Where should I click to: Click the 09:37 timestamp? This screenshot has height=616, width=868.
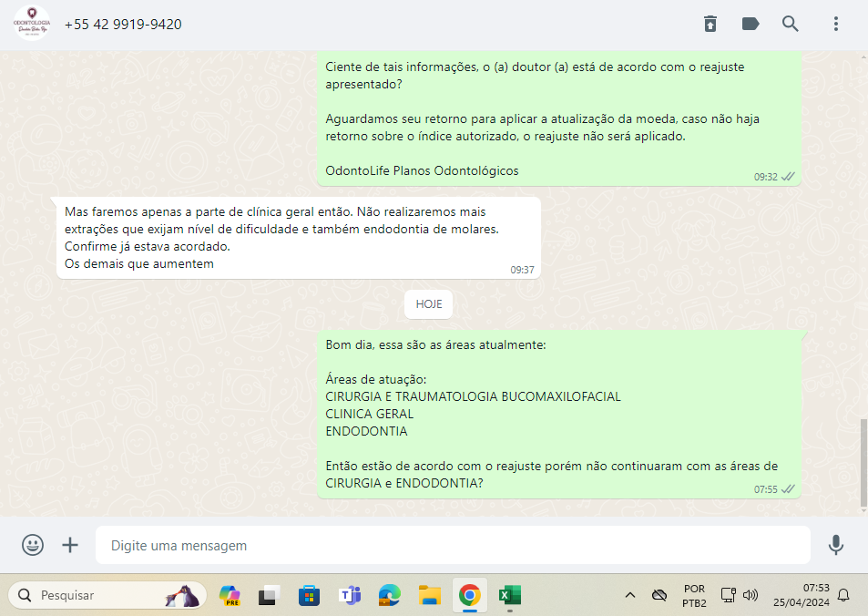522,270
